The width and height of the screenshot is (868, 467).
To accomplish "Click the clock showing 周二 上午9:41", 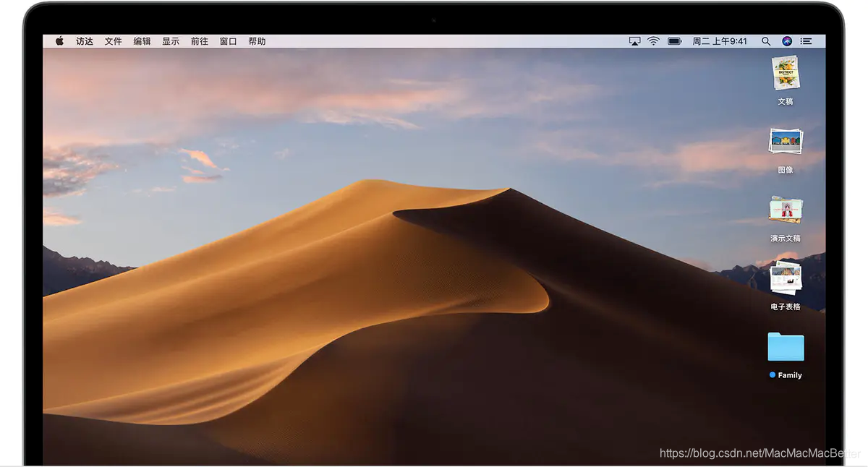I will [x=720, y=41].
